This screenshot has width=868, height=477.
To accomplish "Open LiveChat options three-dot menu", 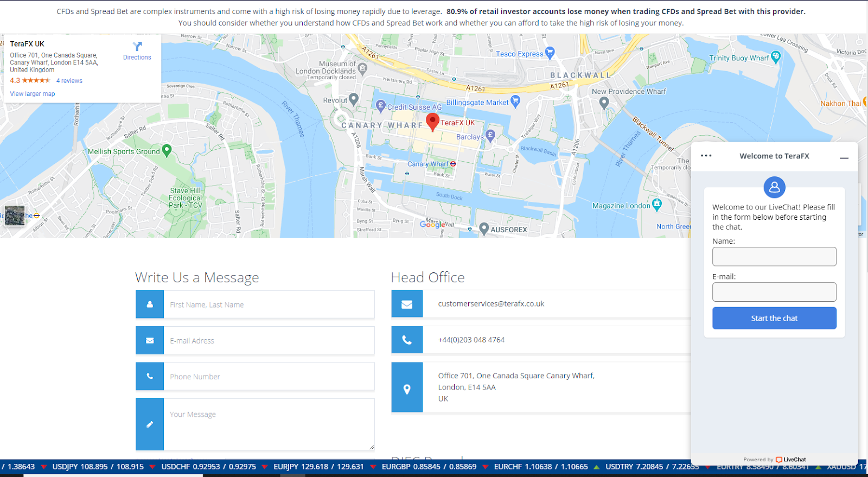I will click(x=706, y=156).
